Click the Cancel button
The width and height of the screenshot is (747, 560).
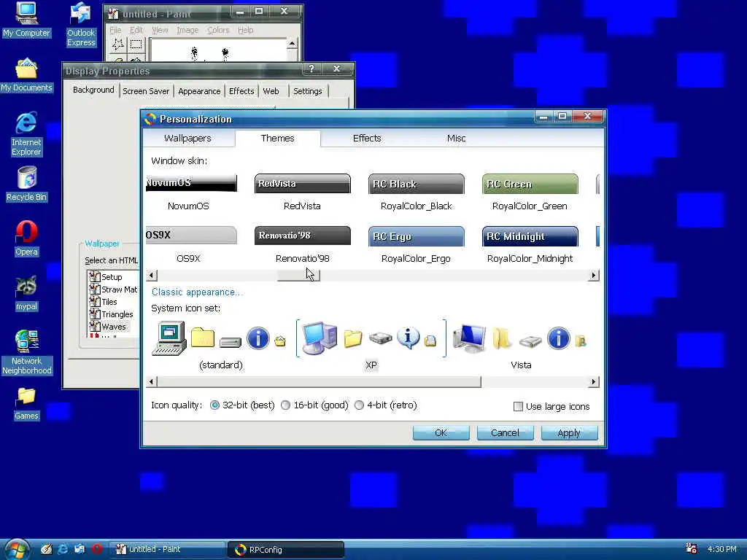[x=505, y=433]
